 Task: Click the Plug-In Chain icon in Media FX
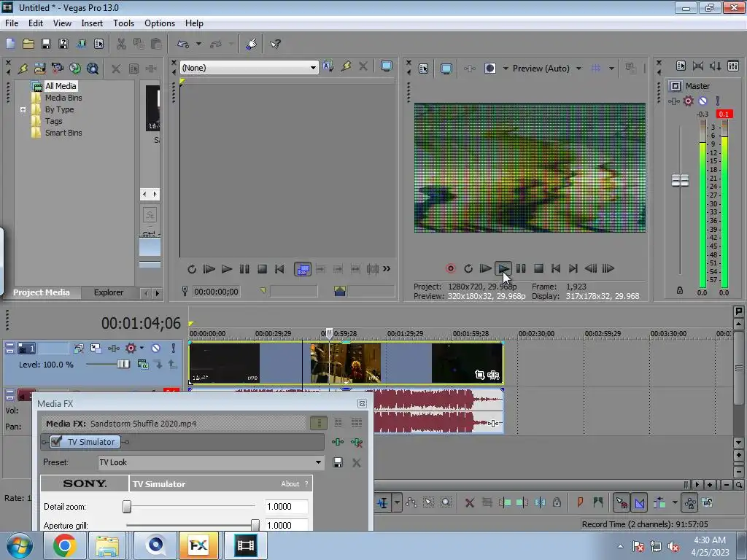(x=338, y=442)
